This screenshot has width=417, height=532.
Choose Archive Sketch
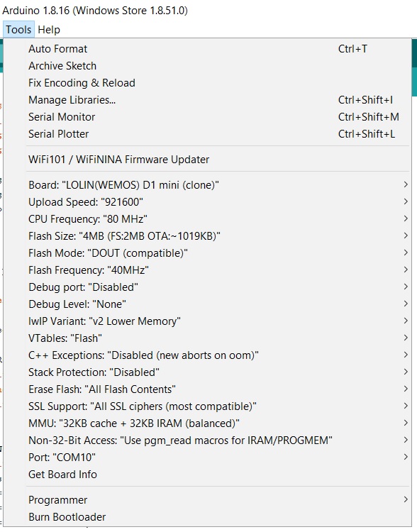click(207, 66)
